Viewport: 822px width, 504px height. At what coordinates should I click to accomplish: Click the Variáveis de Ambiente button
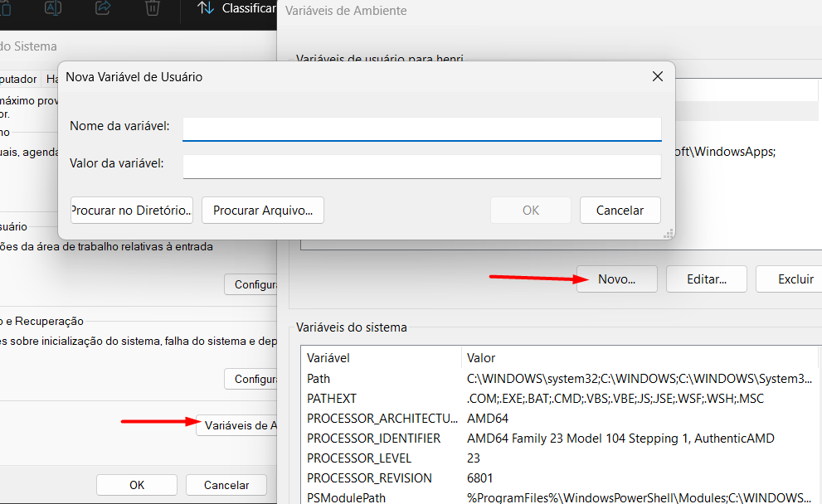pos(237,425)
